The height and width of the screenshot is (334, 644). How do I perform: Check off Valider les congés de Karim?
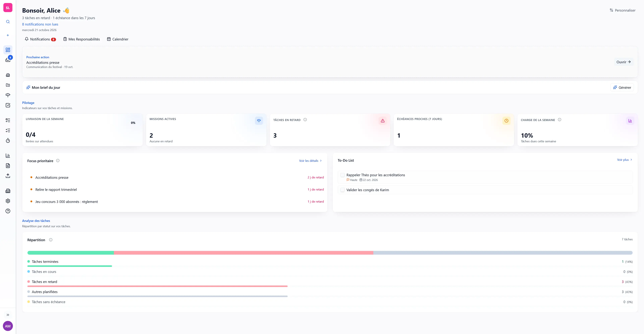click(x=342, y=190)
